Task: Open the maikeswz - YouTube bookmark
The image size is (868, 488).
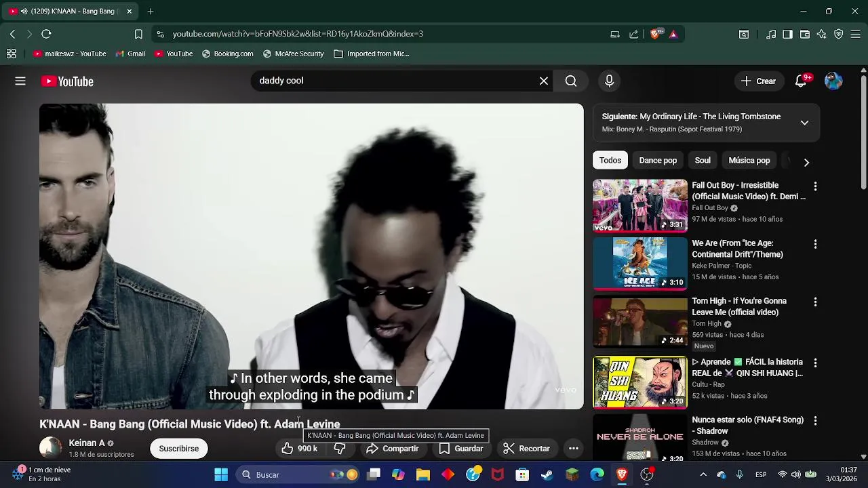Action: tap(69, 54)
